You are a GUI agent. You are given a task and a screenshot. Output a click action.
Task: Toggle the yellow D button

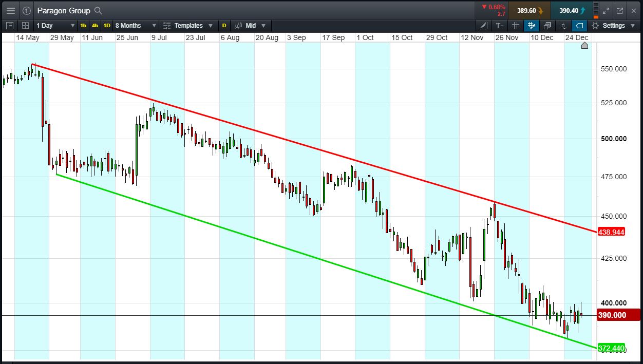click(224, 25)
